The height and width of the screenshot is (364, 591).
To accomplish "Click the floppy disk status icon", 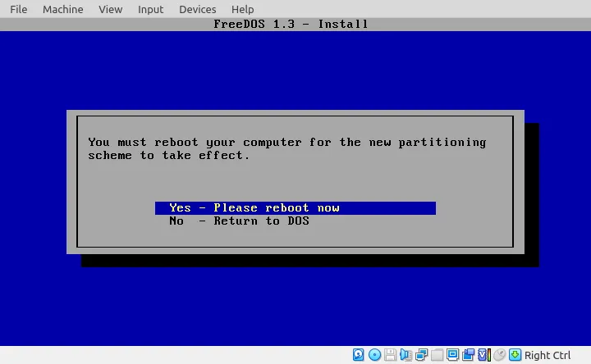I will [x=391, y=355].
